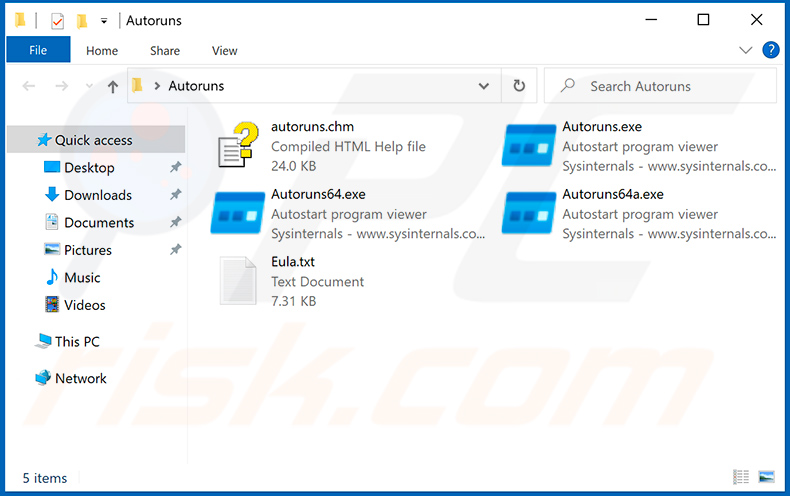
Task: Navigate back with the left arrow
Action: [x=29, y=86]
